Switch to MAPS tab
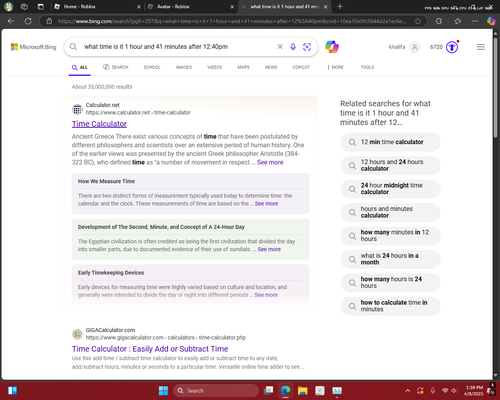500x400 pixels. click(x=243, y=67)
